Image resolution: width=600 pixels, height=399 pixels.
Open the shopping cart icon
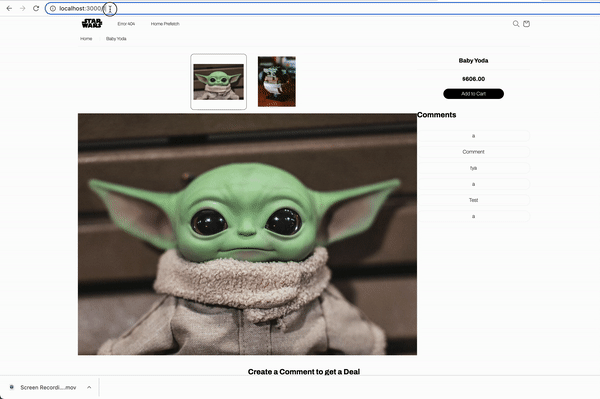click(527, 24)
